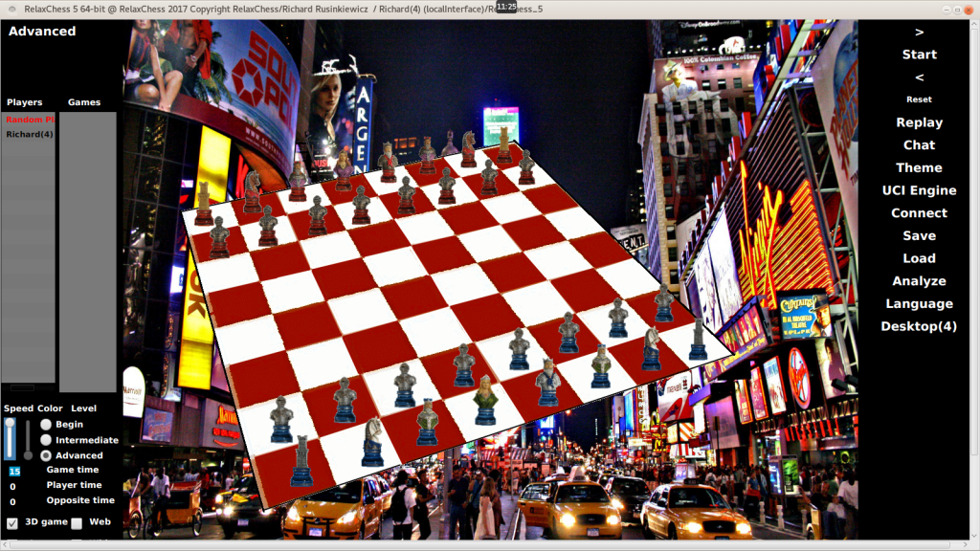Screen dimensions: 980x551
Task: Select Random Pl in the Players list
Action: pyautogui.click(x=29, y=120)
